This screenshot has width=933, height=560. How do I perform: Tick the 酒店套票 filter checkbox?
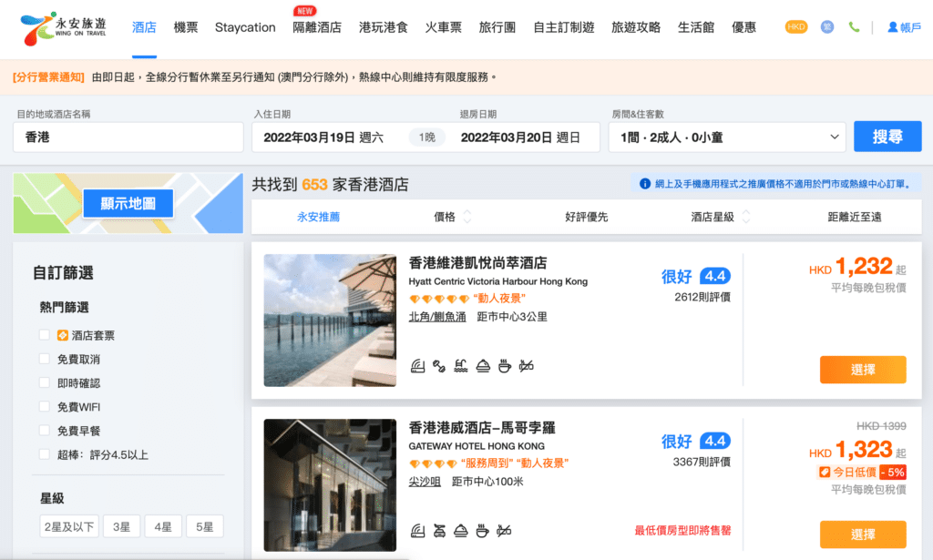click(44, 335)
